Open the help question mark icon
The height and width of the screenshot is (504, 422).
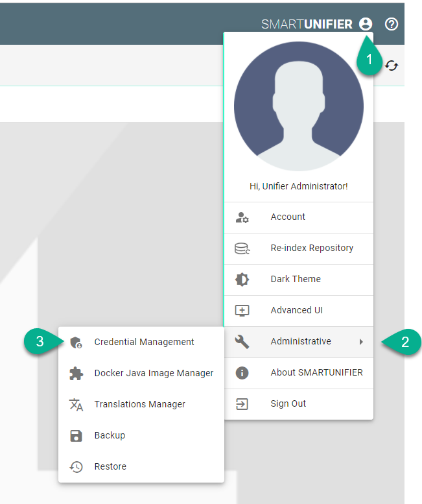392,25
